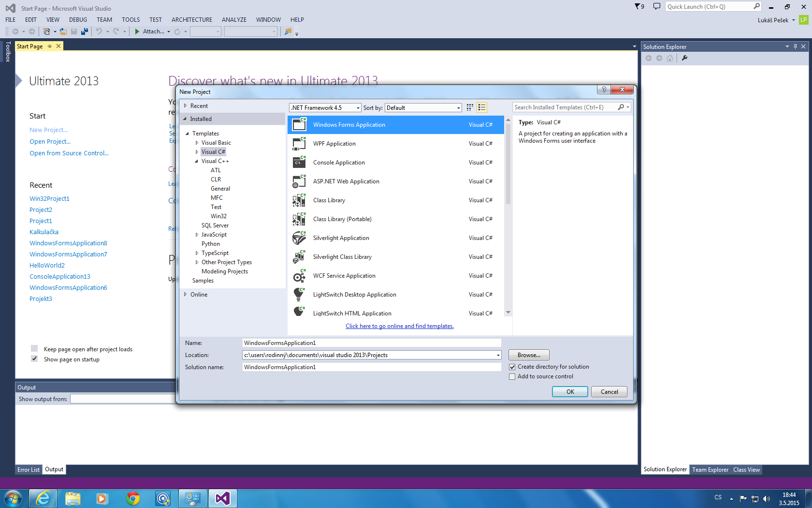
Task: Switch to the Team Explorer tab
Action: (x=710, y=469)
